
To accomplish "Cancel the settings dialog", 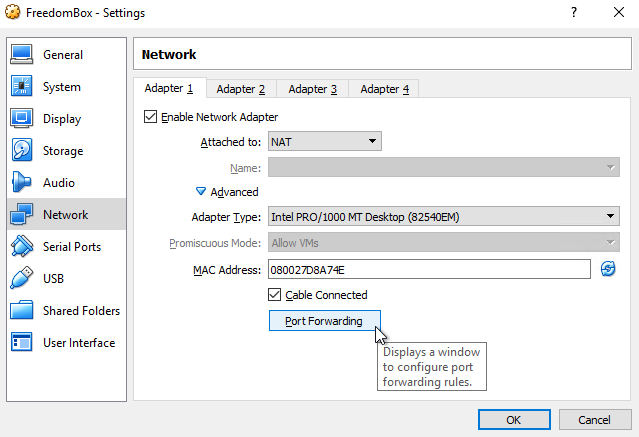I will pyautogui.click(x=595, y=420).
